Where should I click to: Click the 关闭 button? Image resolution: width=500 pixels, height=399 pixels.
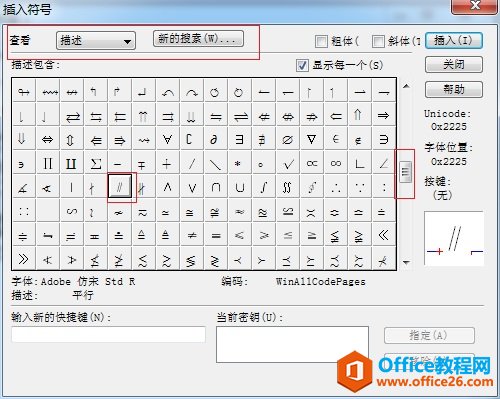454,64
